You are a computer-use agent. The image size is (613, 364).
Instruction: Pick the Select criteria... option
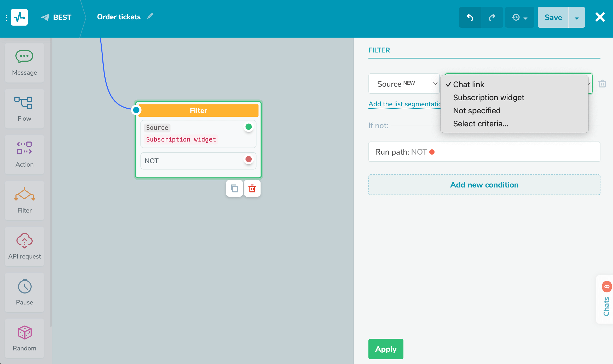tap(481, 124)
